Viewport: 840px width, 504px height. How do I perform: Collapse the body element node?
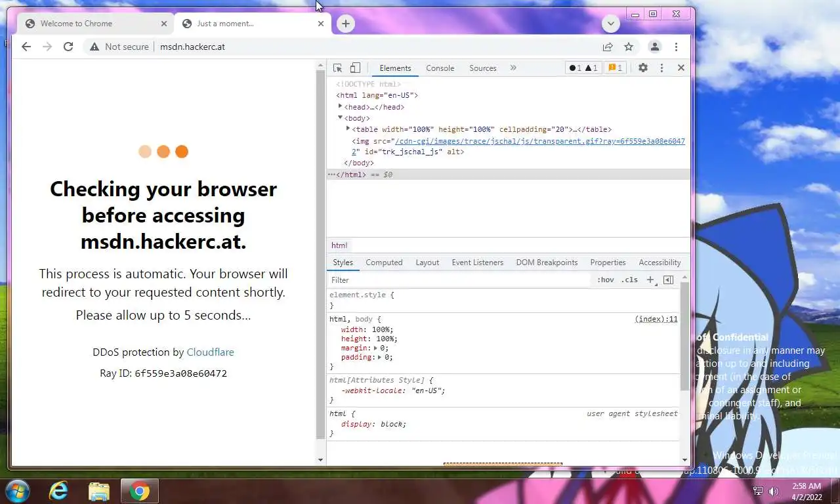(340, 117)
